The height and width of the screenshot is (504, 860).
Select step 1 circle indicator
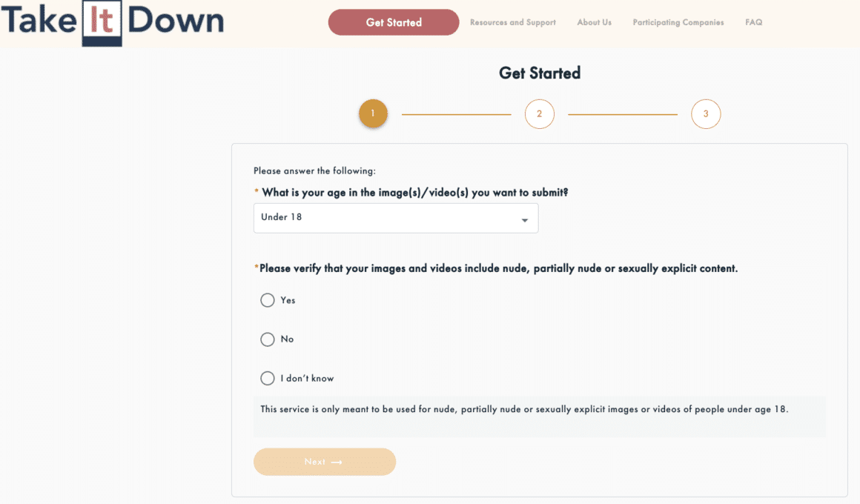click(373, 113)
